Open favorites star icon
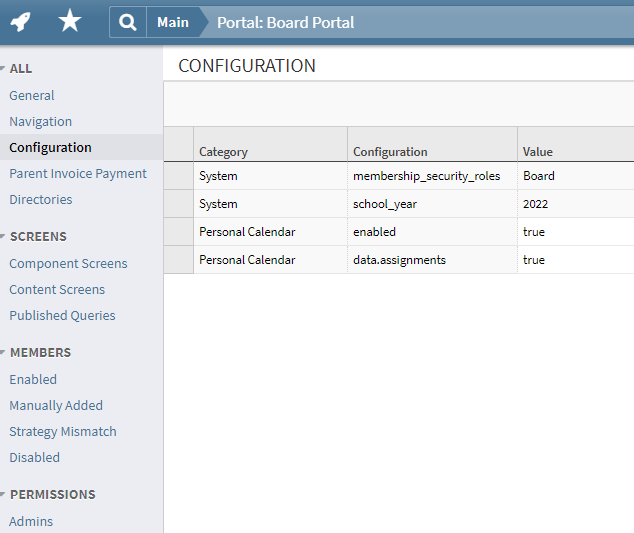This screenshot has width=634, height=533. click(70, 21)
